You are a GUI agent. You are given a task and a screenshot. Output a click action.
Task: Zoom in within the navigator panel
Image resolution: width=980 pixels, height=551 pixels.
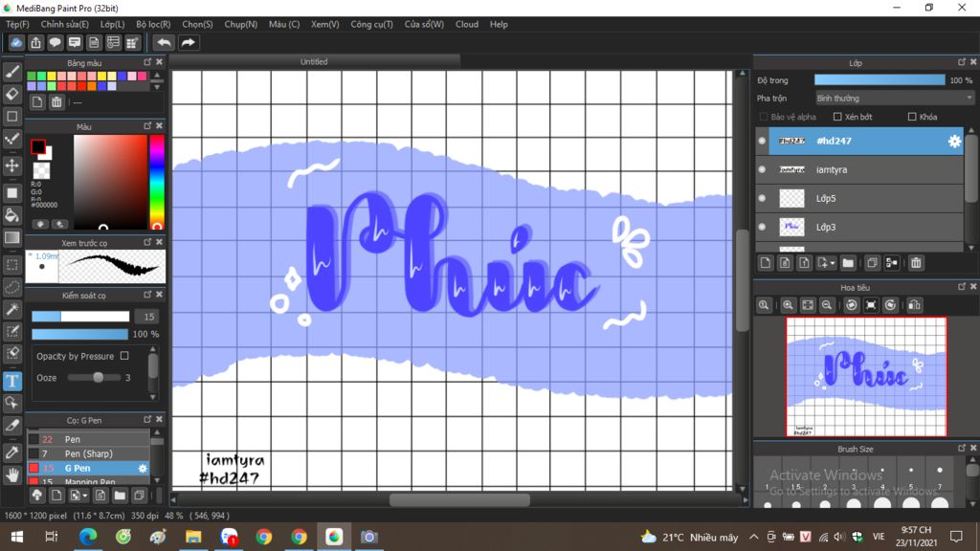[x=788, y=305]
